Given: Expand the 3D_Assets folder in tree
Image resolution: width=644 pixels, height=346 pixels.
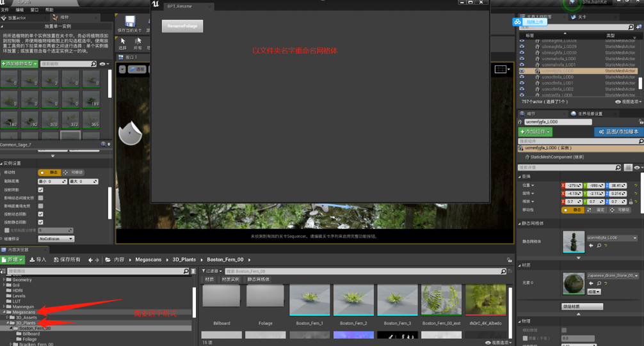Looking at the screenshot, I should [8, 317].
